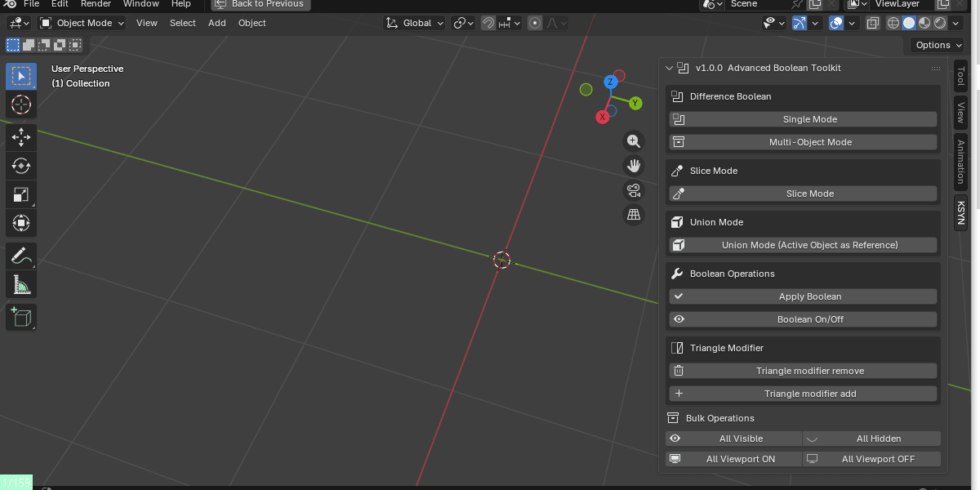Click the blue Z axis gizmo
Image resolution: width=980 pixels, height=490 pixels.
610,82
